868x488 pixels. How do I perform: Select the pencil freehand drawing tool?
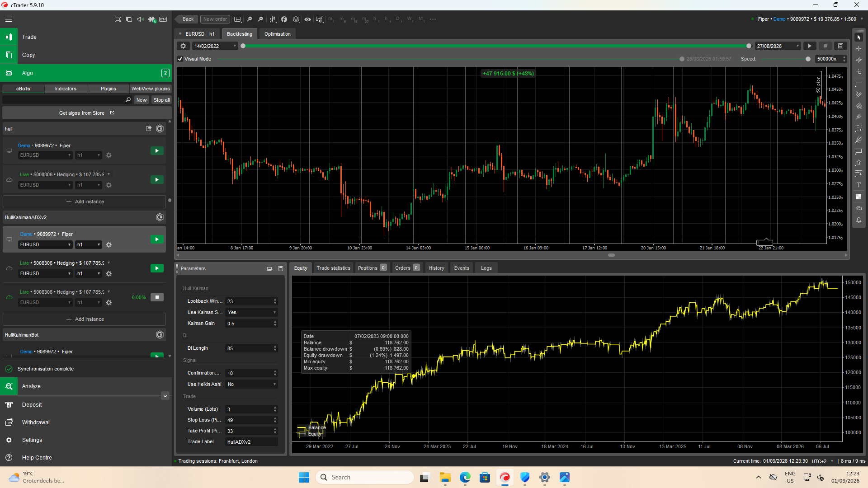pos(859,95)
